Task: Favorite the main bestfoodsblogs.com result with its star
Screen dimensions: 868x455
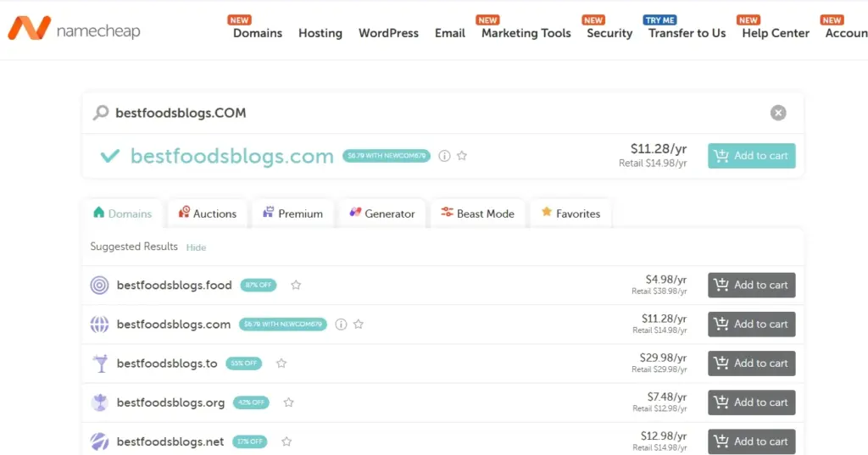Action: pos(462,156)
